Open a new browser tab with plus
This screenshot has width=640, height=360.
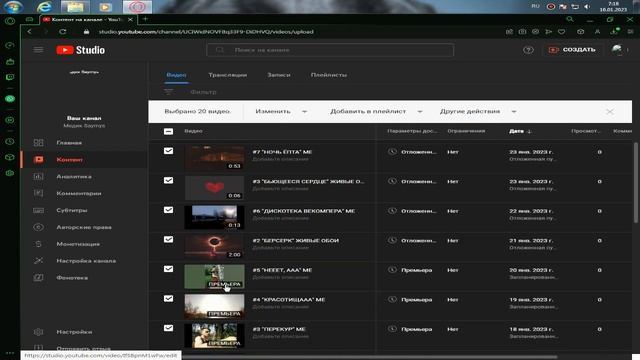click(x=145, y=19)
